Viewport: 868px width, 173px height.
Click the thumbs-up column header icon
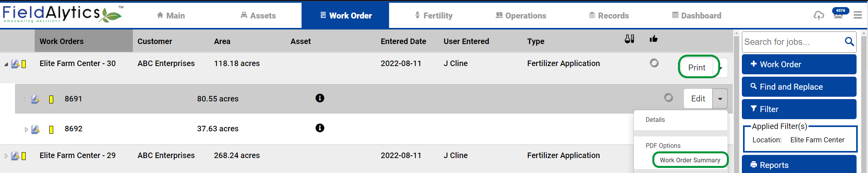click(654, 39)
